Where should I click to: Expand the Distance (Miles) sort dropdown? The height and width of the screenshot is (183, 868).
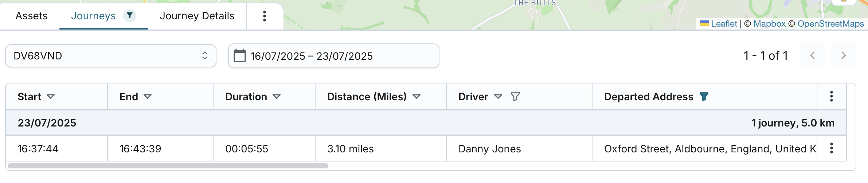click(x=417, y=97)
